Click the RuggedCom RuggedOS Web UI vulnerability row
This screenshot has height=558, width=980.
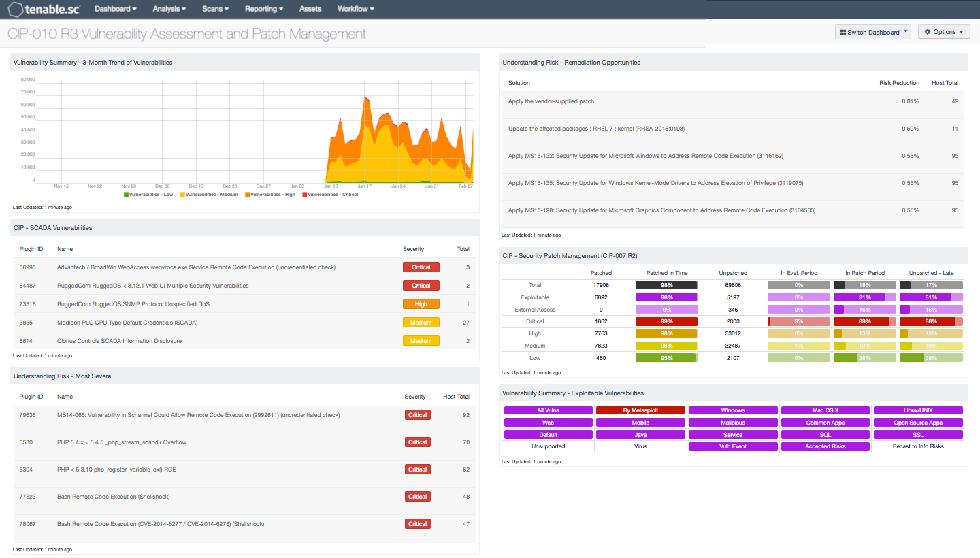(x=244, y=286)
